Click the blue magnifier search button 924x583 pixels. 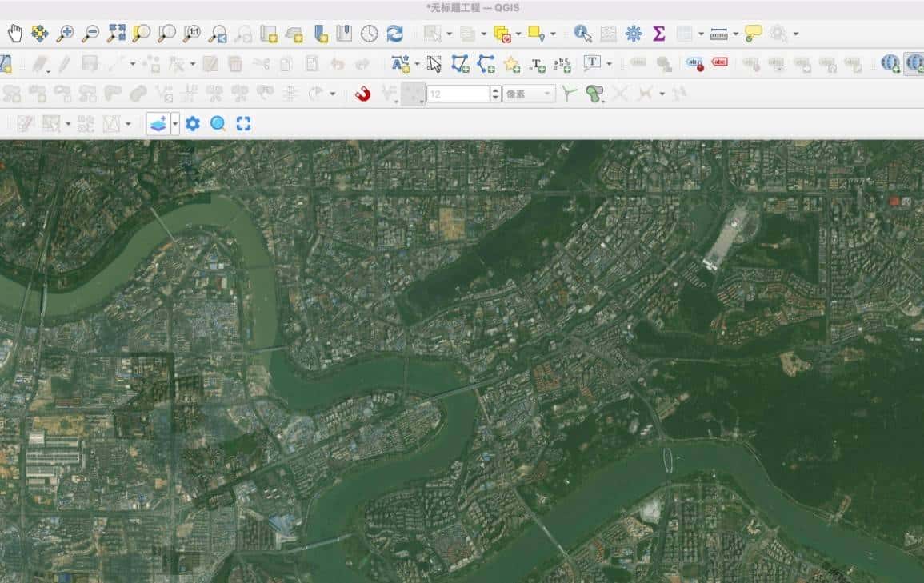[x=218, y=124]
